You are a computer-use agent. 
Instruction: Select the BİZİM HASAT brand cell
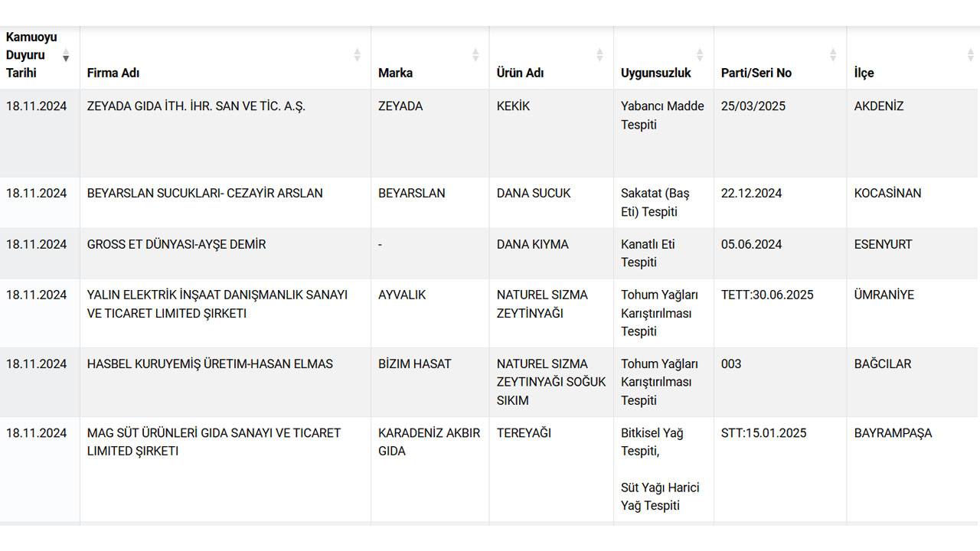tap(415, 364)
